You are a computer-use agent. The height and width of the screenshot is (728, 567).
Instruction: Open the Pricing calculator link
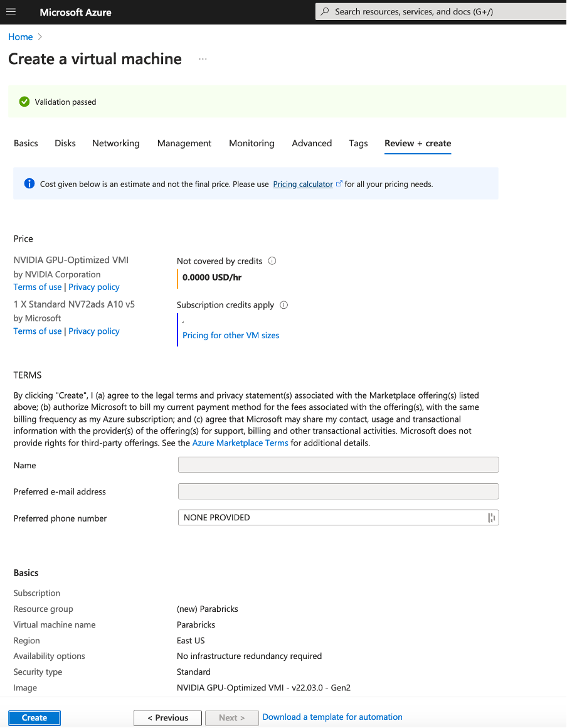pos(303,185)
